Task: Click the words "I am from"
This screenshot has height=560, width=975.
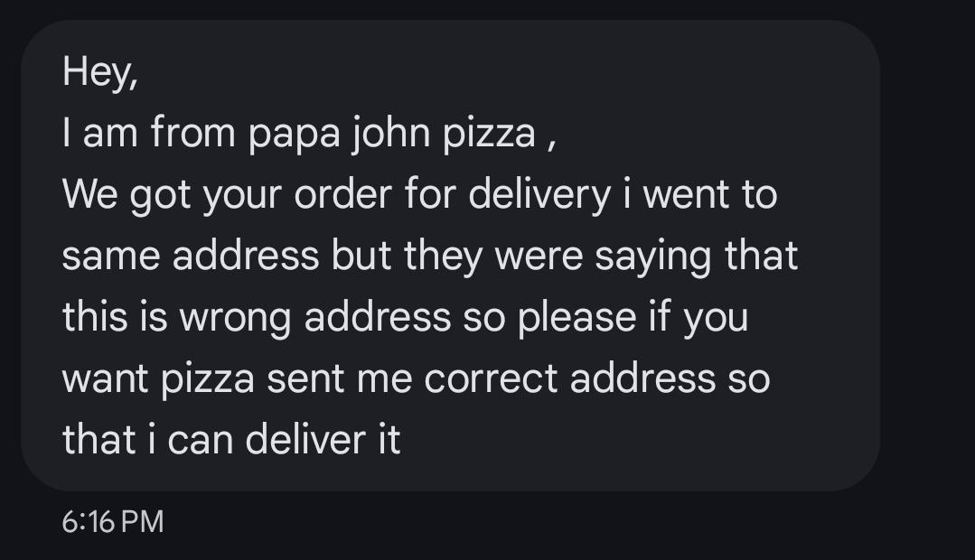Action: pos(148,134)
